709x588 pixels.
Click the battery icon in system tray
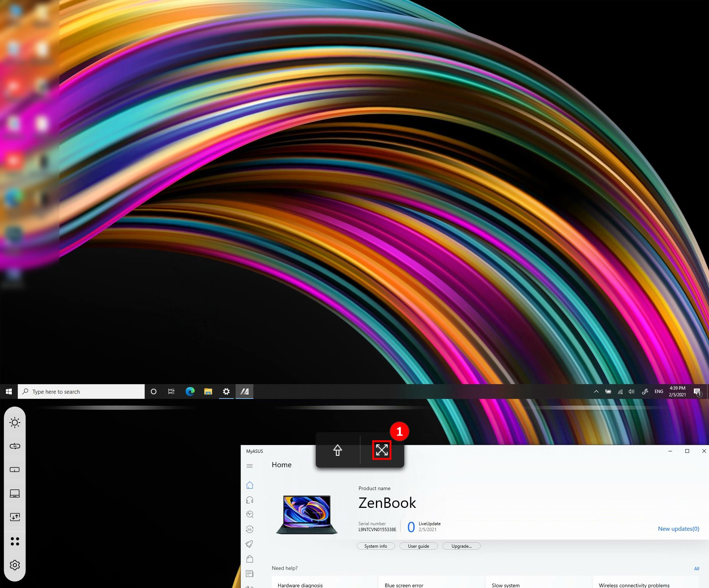(x=608, y=392)
